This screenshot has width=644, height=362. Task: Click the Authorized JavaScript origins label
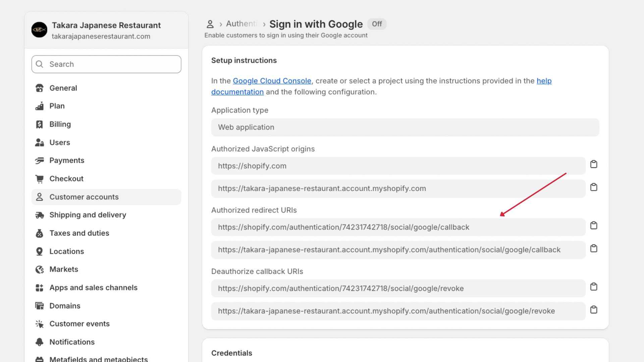[x=263, y=149]
